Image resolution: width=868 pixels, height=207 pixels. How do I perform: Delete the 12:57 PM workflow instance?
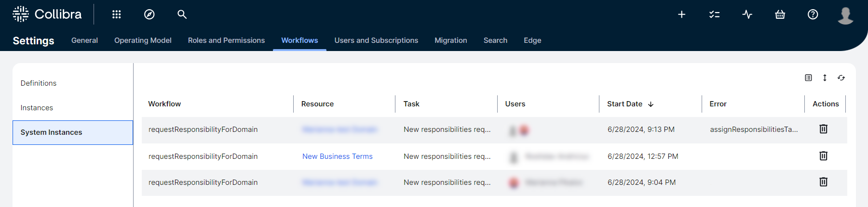823,156
